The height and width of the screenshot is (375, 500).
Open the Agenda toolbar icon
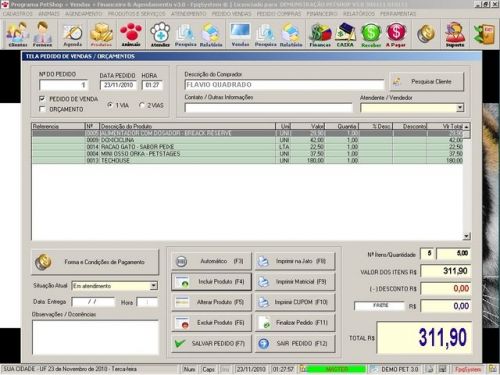coord(73,35)
